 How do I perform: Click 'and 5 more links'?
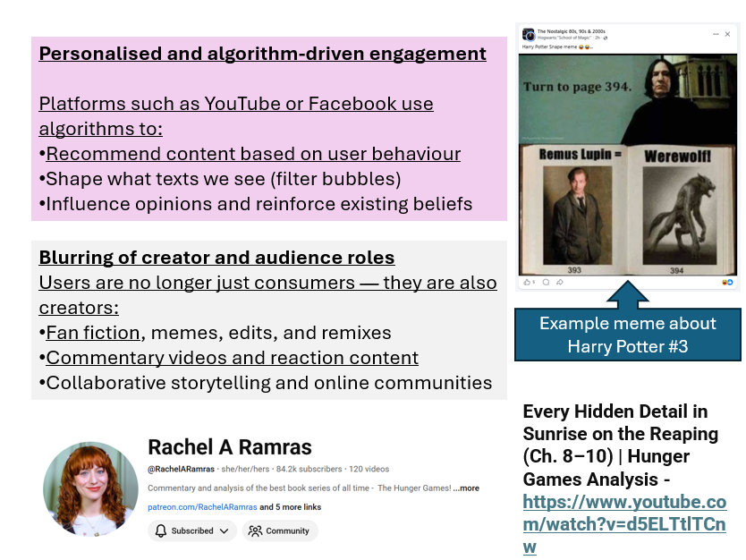[290, 506]
